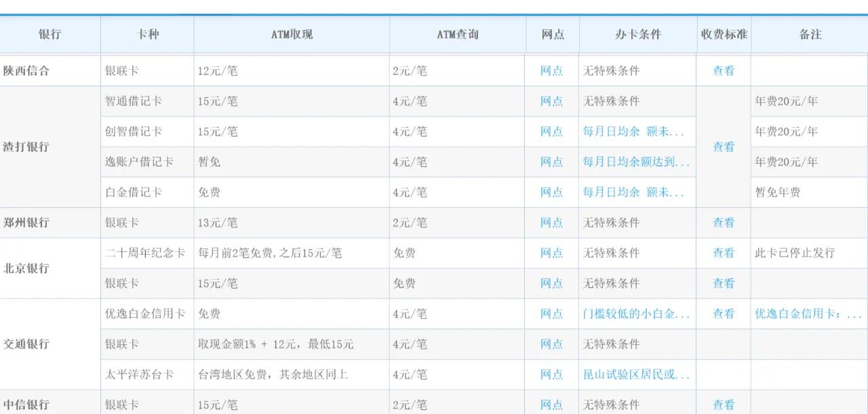The height and width of the screenshot is (414, 868).
Task: Click the 收费标准 column header
Action: tap(724, 35)
